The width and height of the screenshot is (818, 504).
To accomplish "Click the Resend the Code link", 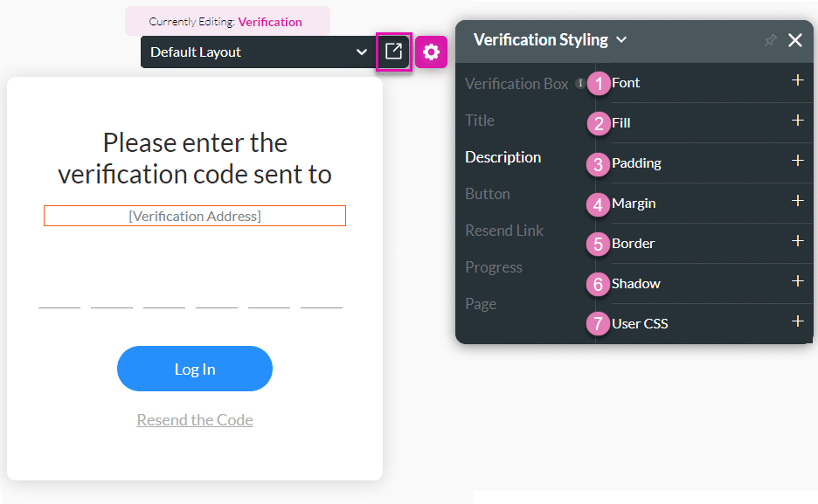I will (195, 420).
